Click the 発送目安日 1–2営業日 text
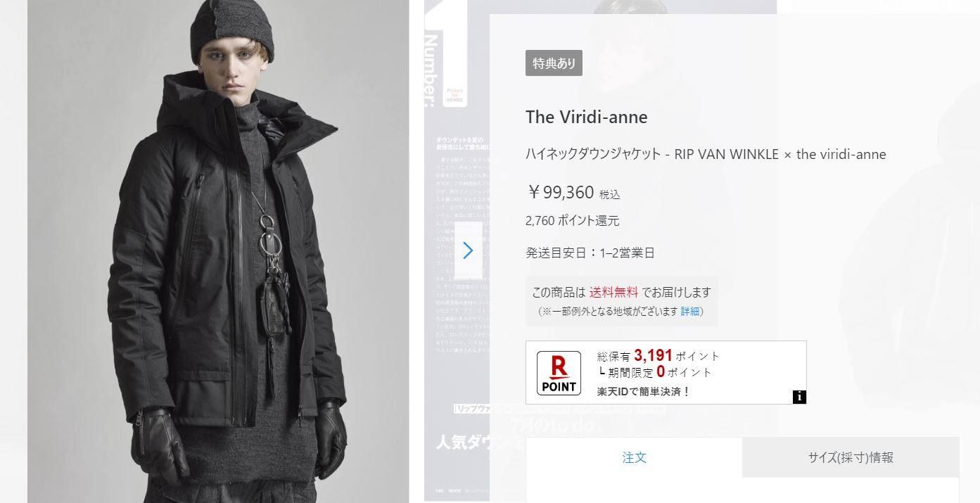 click(x=590, y=253)
